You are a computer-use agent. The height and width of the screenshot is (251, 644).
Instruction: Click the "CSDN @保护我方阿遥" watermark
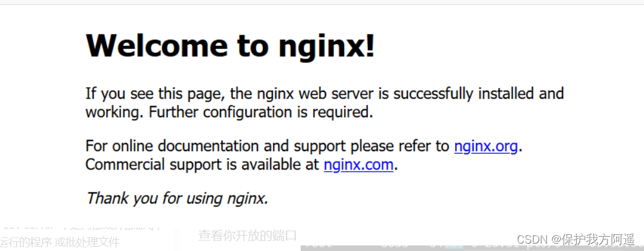click(576, 239)
